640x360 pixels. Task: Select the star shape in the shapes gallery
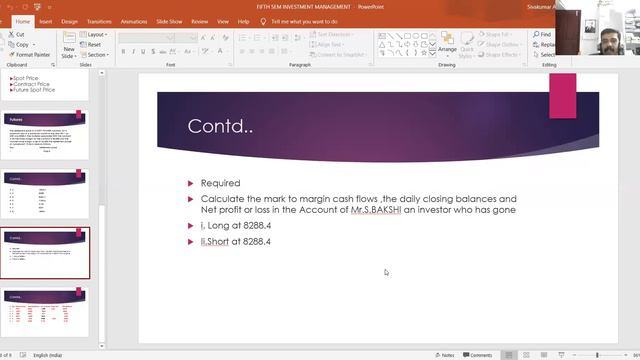click(424, 53)
